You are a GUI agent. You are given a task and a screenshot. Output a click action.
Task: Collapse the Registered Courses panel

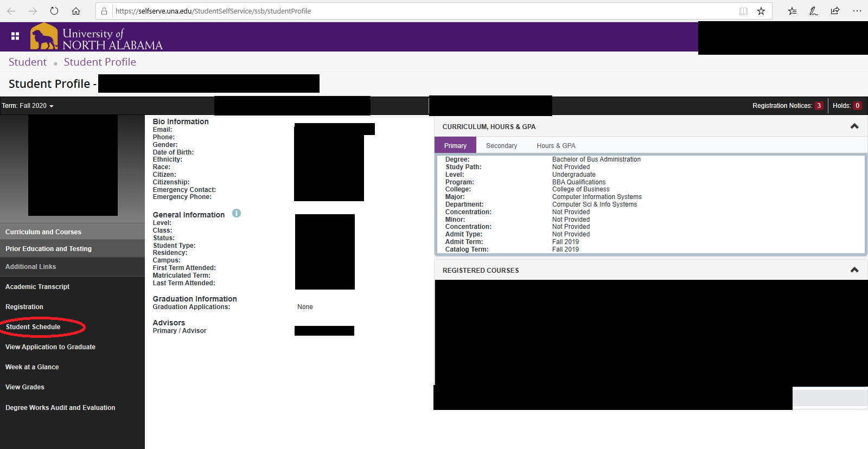tap(854, 270)
